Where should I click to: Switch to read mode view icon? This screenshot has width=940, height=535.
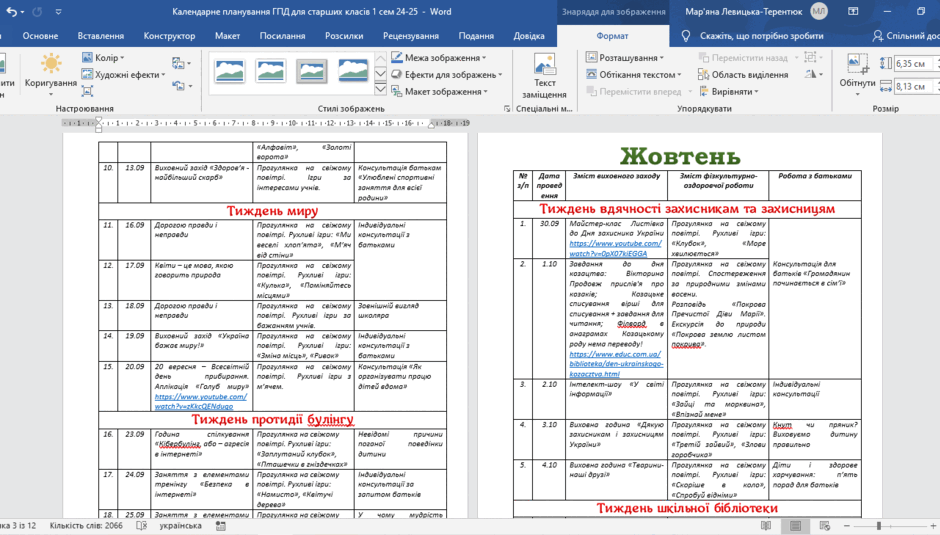click(x=766, y=525)
